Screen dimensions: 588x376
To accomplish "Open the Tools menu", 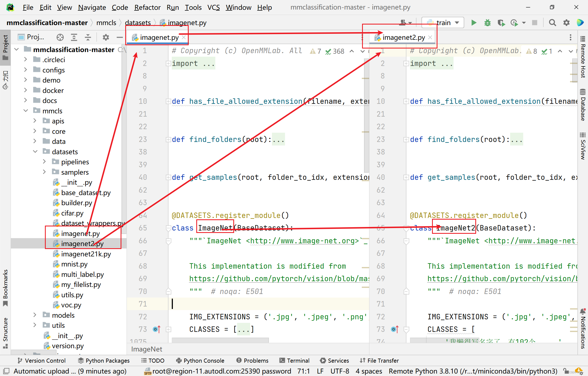I will click(193, 7).
